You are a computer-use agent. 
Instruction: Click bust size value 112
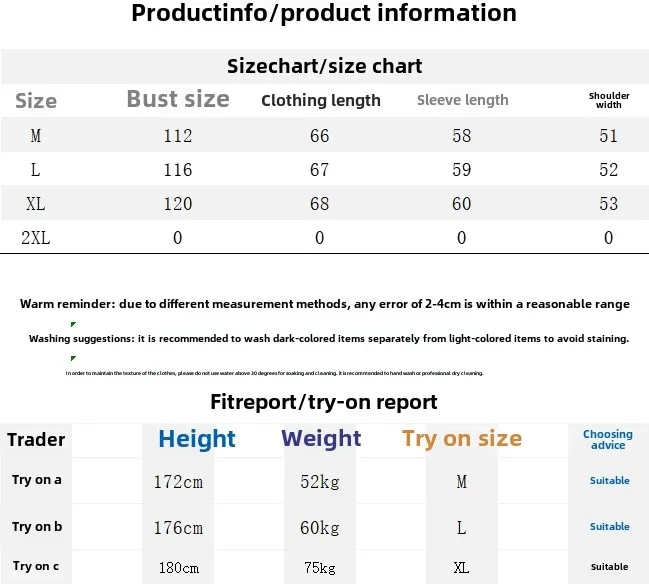178,136
